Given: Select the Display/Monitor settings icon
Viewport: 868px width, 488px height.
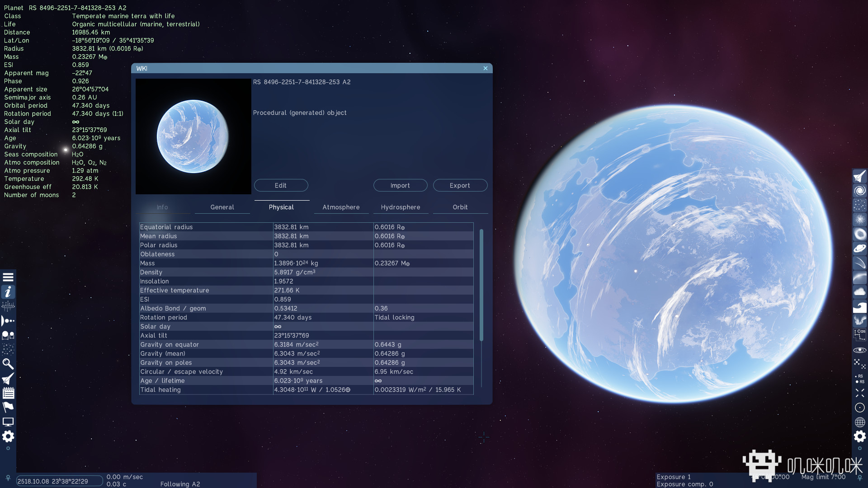Looking at the screenshot, I should (x=8, y=422).
